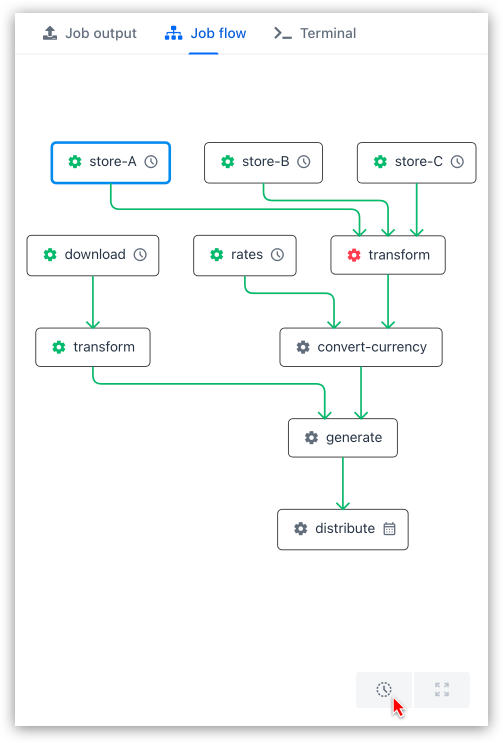Click the green gear on rates
The height and width of the screenshot is (743, 503).
pyautogui.click(x=216, y=254)
